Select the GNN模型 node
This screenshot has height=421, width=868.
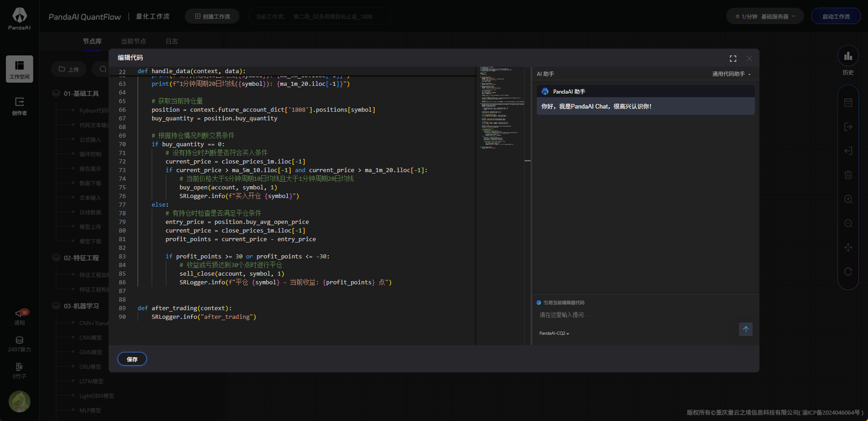pyautogui.click(x=90, y=352)
